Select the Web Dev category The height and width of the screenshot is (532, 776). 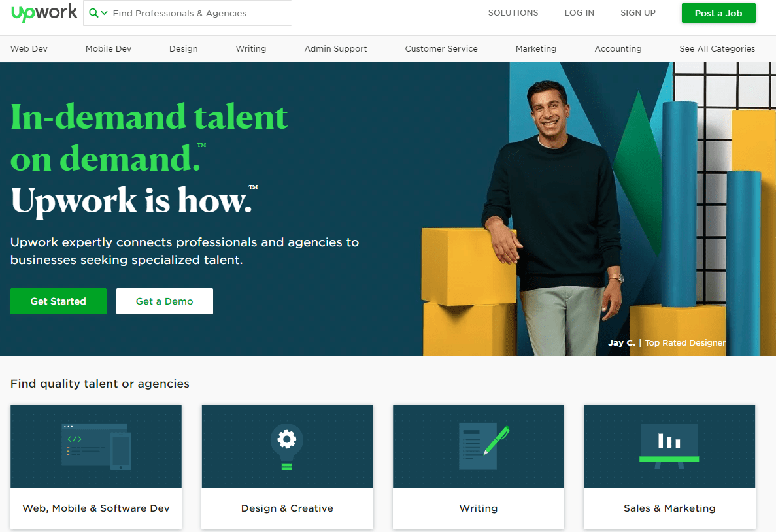click(x=29, y=48)
